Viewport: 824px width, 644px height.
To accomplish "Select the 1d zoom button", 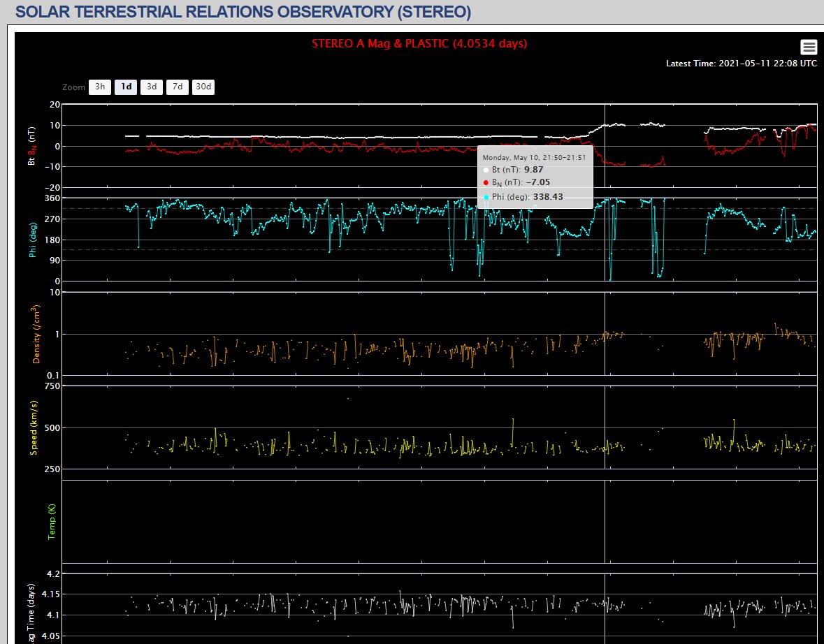I will point(126,87).
